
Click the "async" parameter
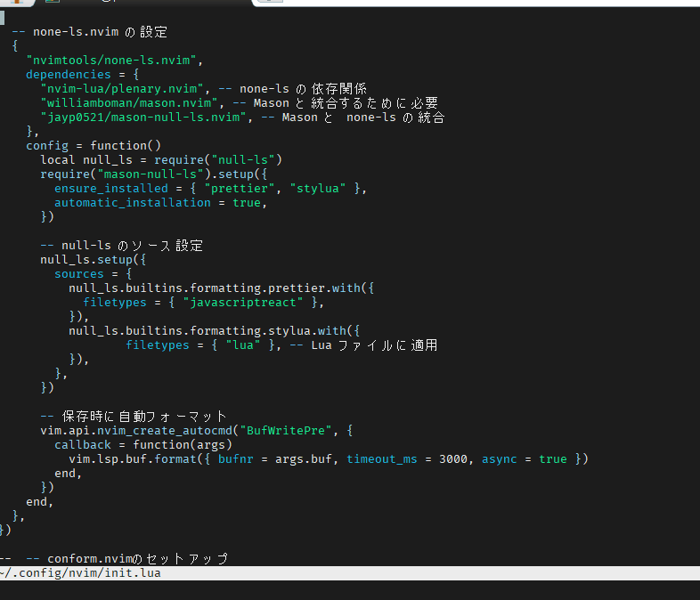tap(499, 459)
